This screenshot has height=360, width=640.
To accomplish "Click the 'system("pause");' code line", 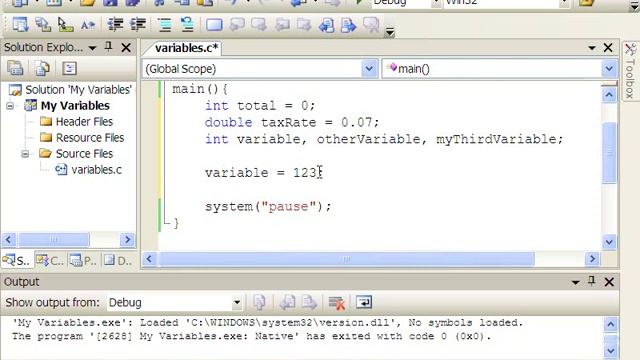I will [x=268, y=207].
